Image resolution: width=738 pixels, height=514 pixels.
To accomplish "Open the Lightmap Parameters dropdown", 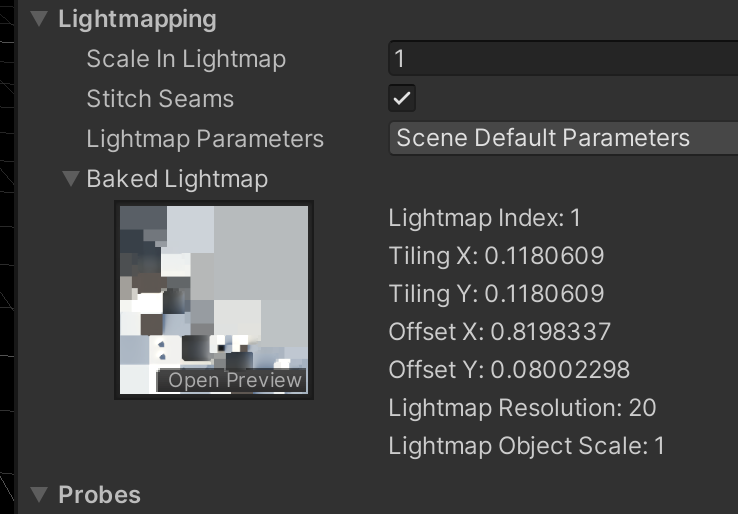I will [x=563, y=138].
